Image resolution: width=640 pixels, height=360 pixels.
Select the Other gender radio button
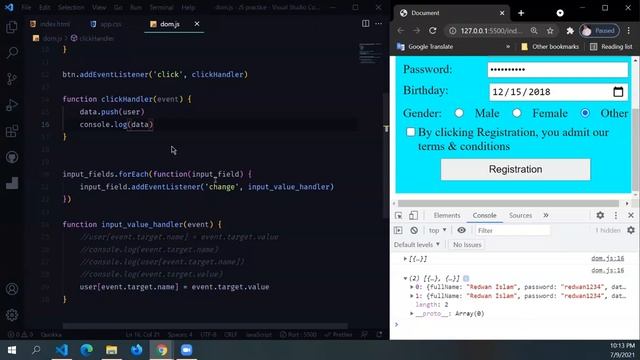[x=585, y=113]
